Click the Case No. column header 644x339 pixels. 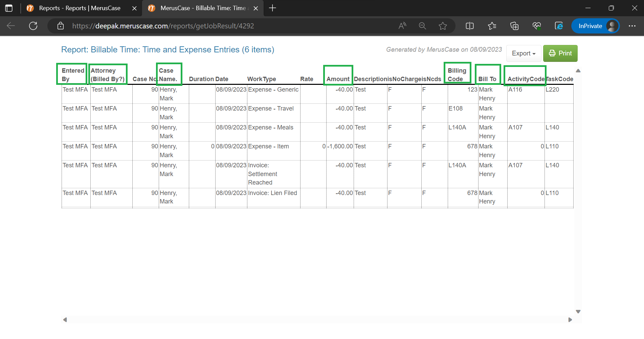145,79
